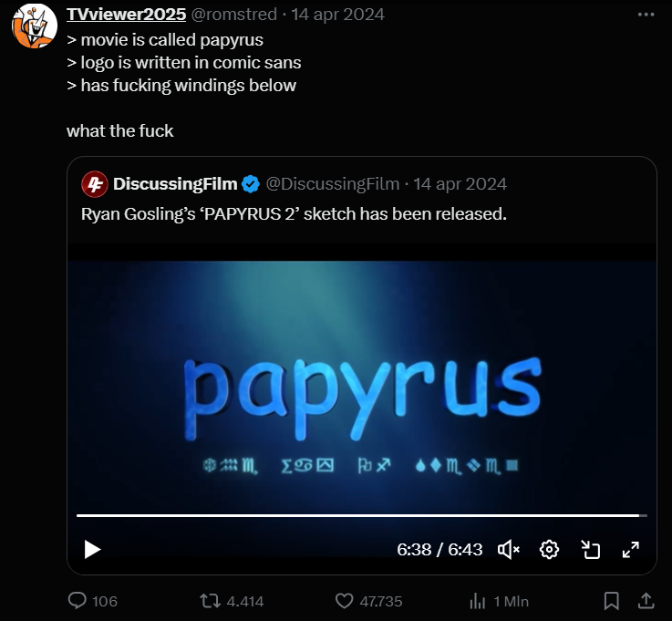Toggle picture-in-picture mode icon

tap(590, 550)
